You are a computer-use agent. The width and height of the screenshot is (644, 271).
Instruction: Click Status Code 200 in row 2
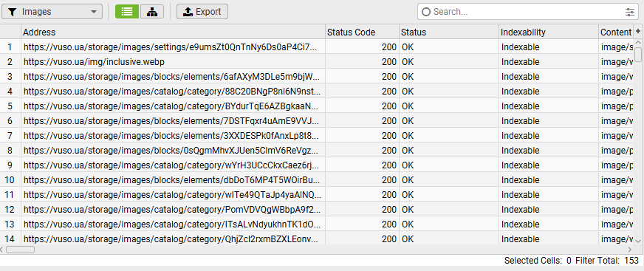point(362,62)
